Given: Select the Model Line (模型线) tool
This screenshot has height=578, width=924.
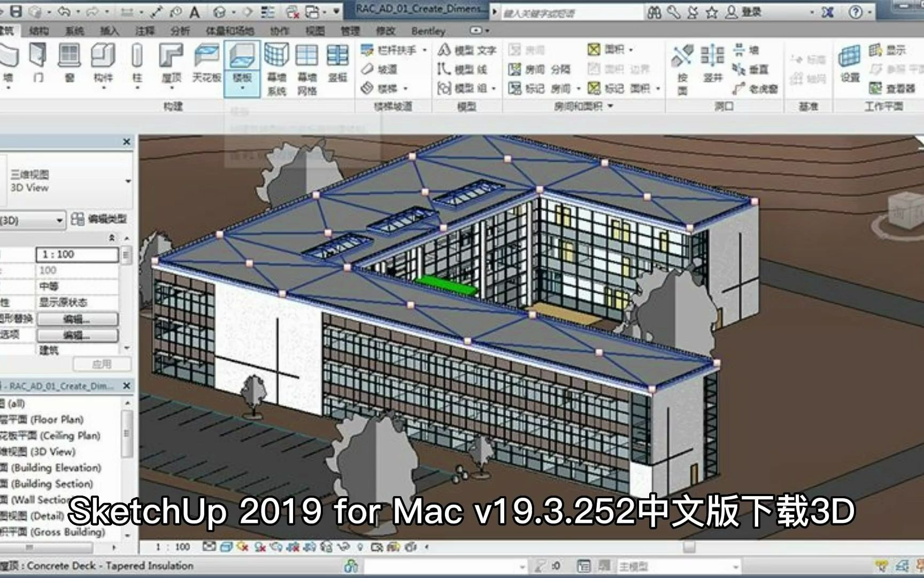Looking at the screenshot, I should [x=462, y=69].
